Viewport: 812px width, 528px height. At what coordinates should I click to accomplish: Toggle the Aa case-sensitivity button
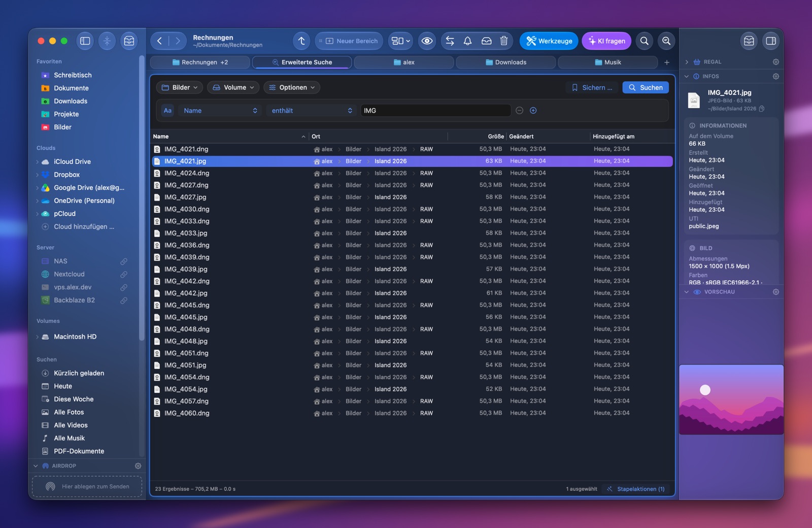[x=167, y=111]
